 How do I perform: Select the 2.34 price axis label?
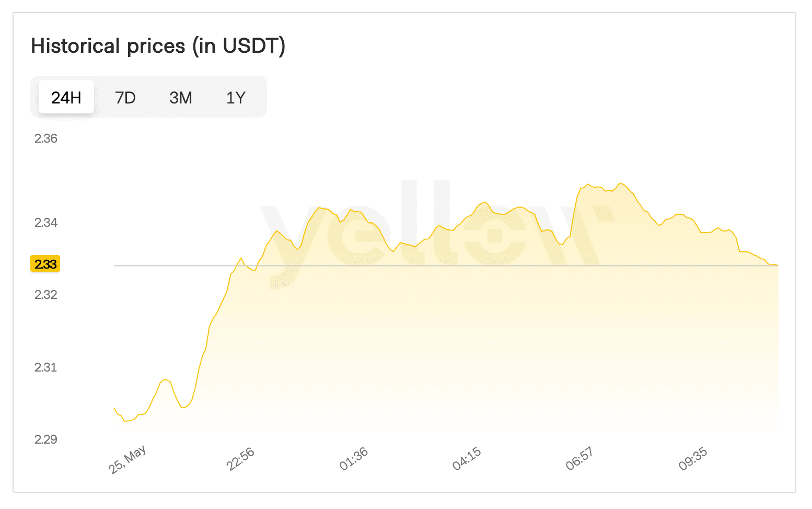click(46, 223)
